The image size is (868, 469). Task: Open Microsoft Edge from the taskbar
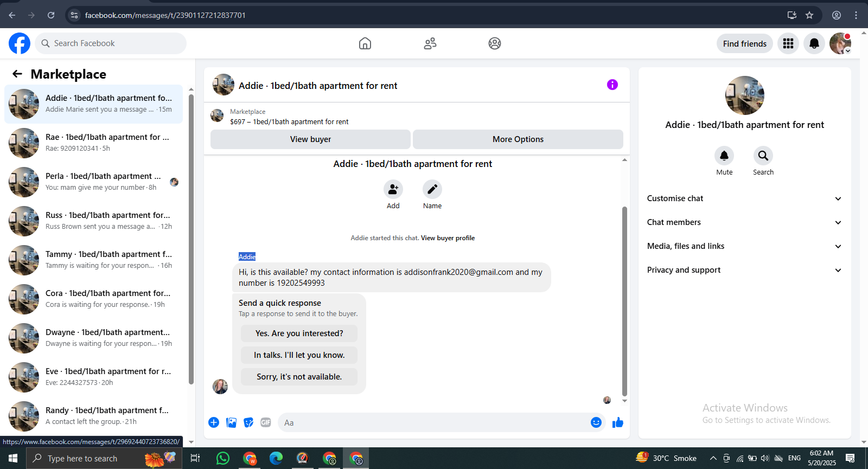click(x=276, y=458)
